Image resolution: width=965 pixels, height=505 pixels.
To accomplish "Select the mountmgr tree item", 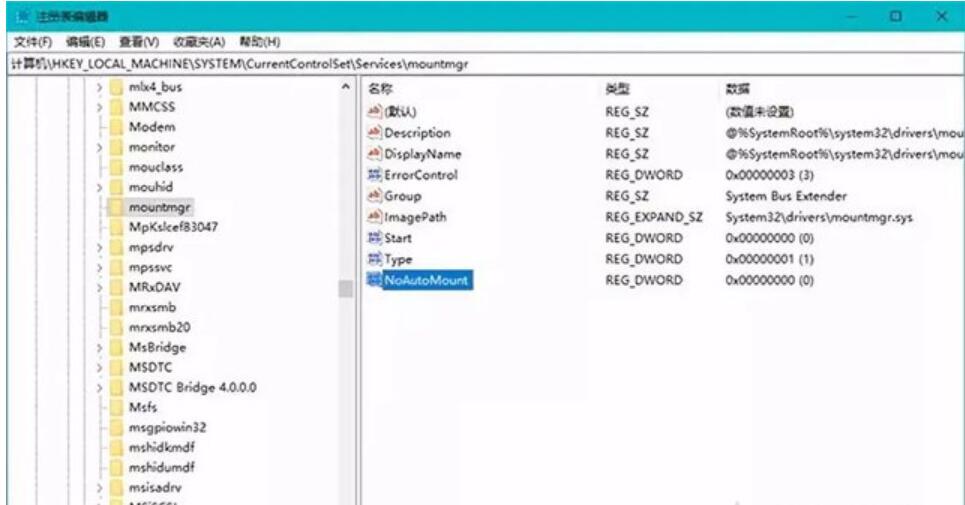I will (x=160, y=207).
